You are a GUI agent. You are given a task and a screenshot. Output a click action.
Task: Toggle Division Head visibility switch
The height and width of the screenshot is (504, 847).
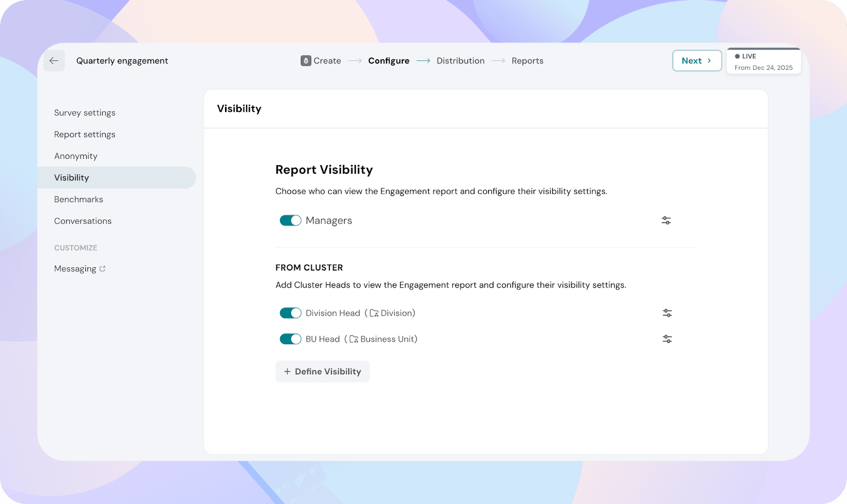pos(290,313)
